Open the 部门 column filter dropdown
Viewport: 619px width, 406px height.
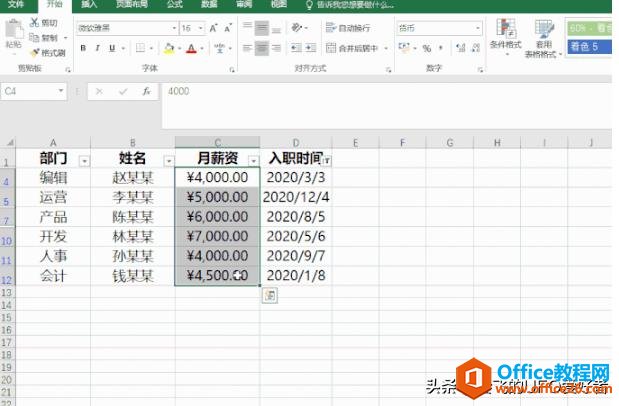tap(84, 161)
